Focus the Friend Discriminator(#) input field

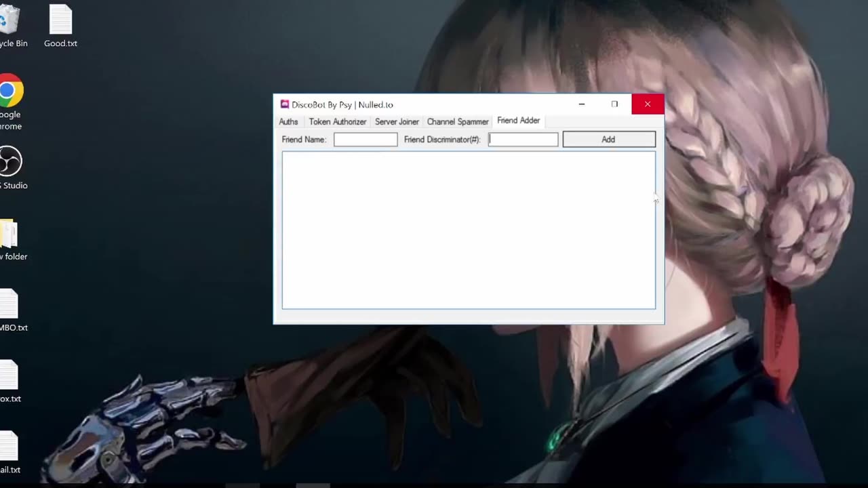point(523,140)
